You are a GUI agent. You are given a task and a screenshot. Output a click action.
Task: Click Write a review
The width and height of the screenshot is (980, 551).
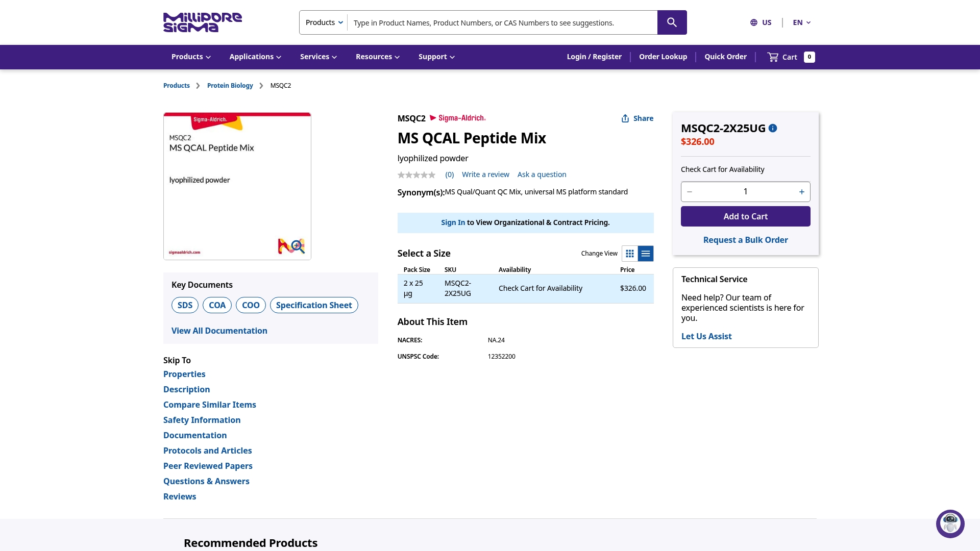[x=485, y=174]
